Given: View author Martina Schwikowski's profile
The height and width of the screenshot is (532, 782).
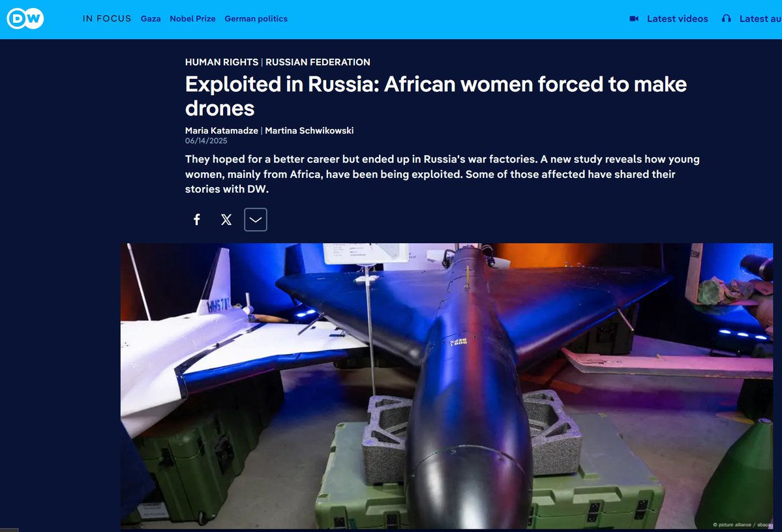Looking at the screenshot, I should [309, 130].
